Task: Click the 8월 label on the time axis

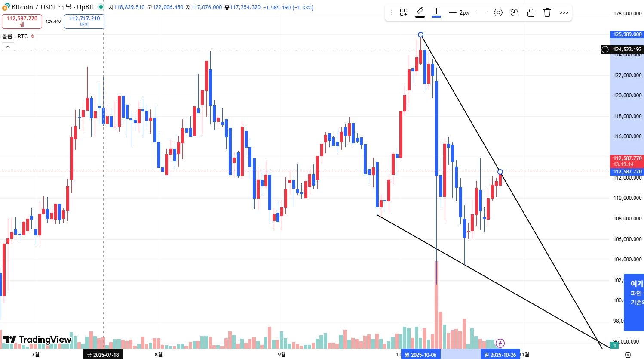Action: 159,355
